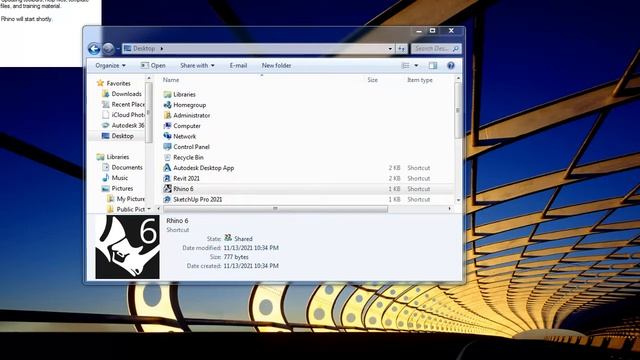Open the Organize menu
The width and height of the screenshot is (640, 360).
tap(110, 65)
